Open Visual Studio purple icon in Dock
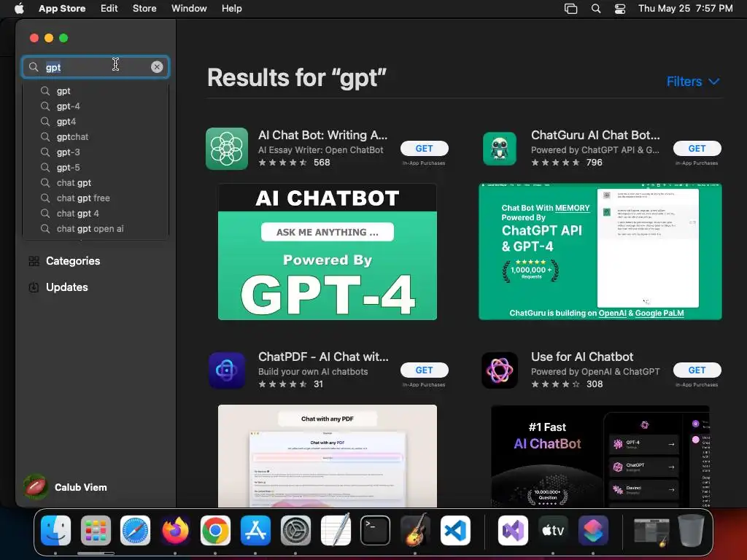747x560 pixels. (513, 531)
